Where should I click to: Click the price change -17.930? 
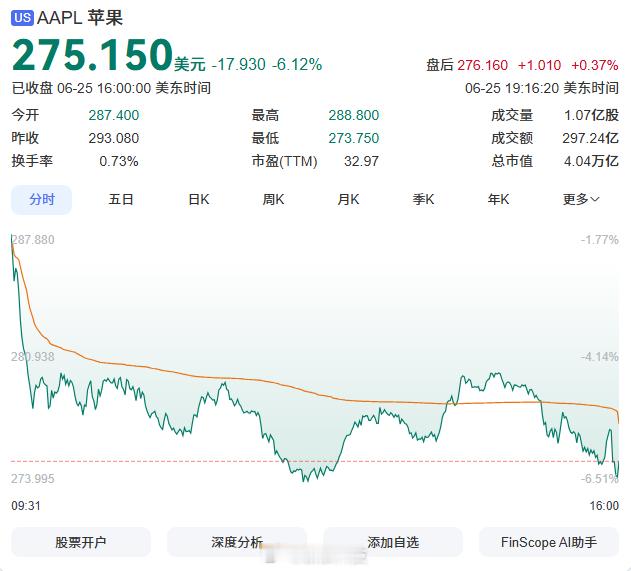(239, 64)
